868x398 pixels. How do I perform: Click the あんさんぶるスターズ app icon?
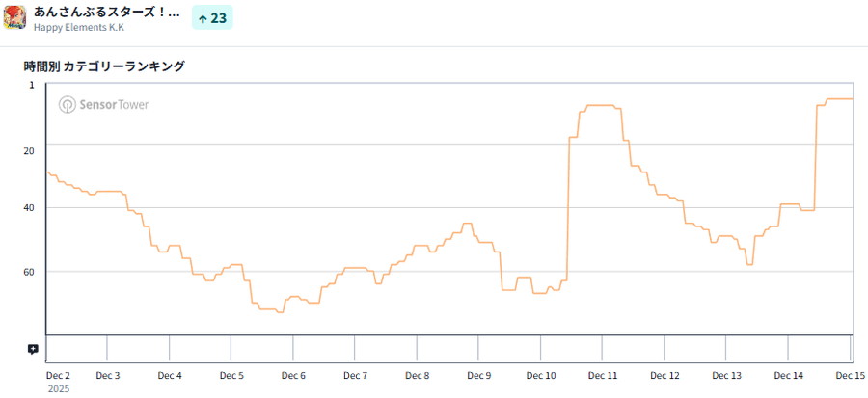click(14, 17)
